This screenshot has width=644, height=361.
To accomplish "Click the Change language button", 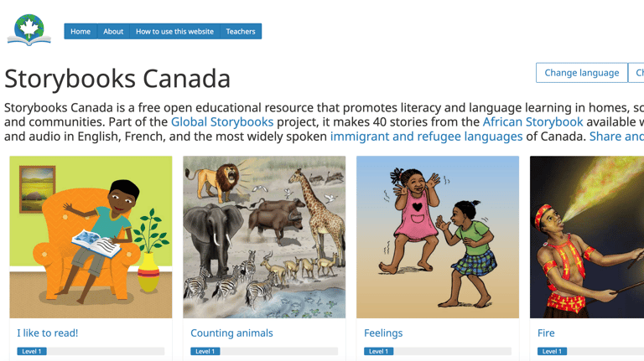I will coord(581,73).
